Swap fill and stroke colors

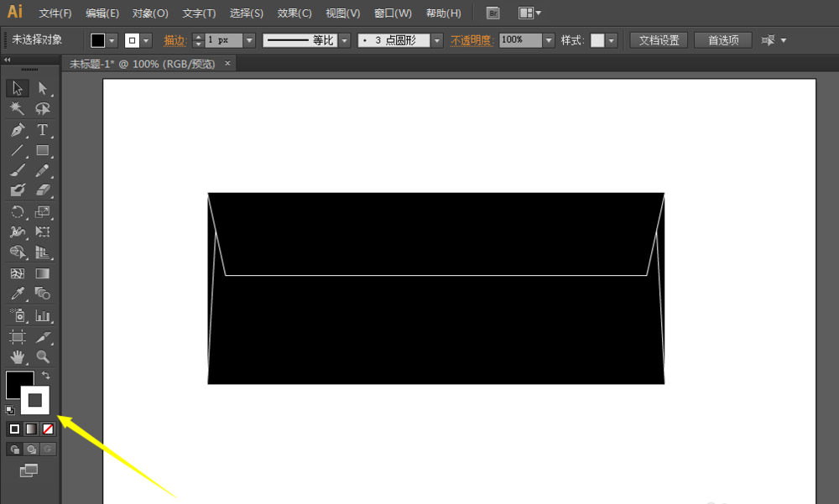(46, 376)
